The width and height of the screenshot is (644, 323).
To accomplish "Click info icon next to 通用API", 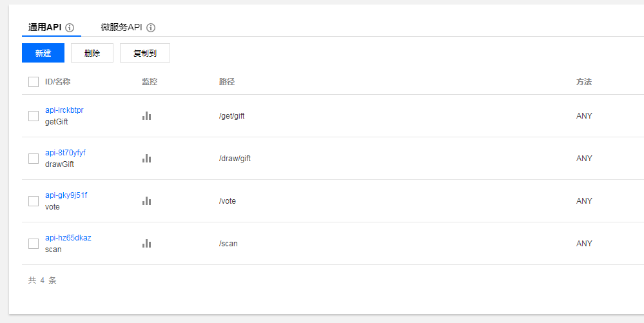I will click(70, 28).
